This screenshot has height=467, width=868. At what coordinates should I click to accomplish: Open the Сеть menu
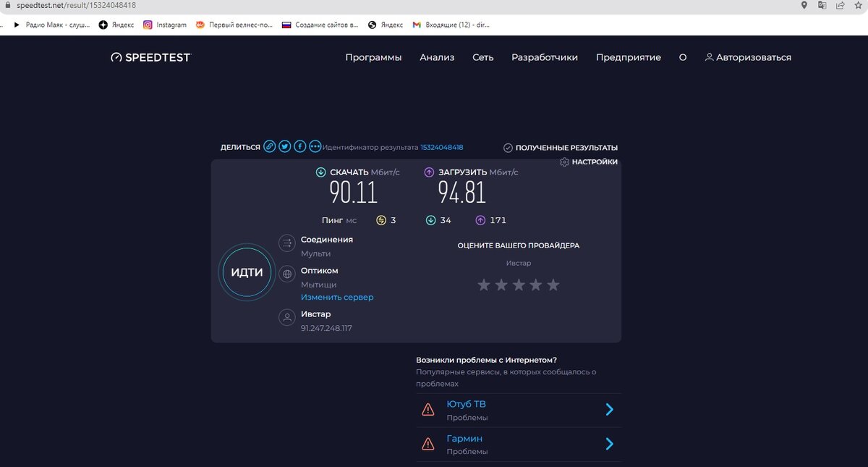pos(483,57)
